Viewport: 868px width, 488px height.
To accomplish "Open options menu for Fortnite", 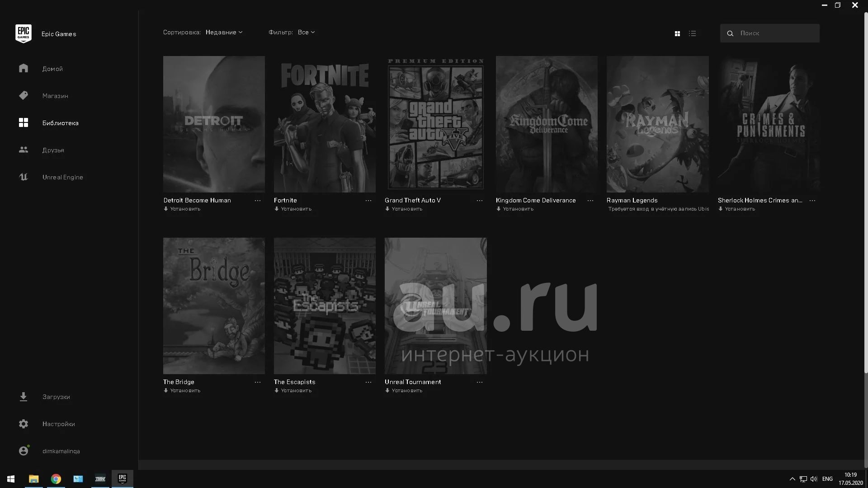I will coord(368,201).
